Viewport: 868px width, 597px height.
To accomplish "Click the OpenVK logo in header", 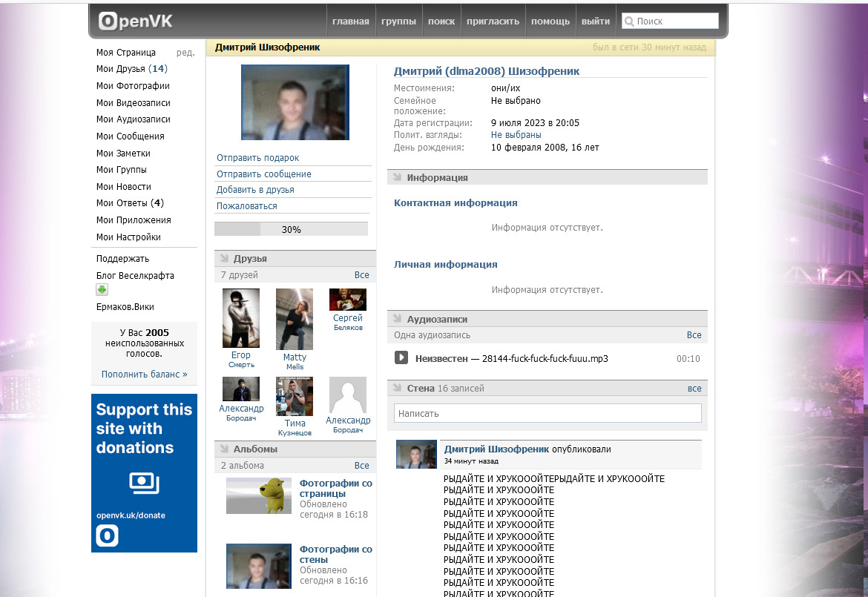I will [x=136, y=21].
